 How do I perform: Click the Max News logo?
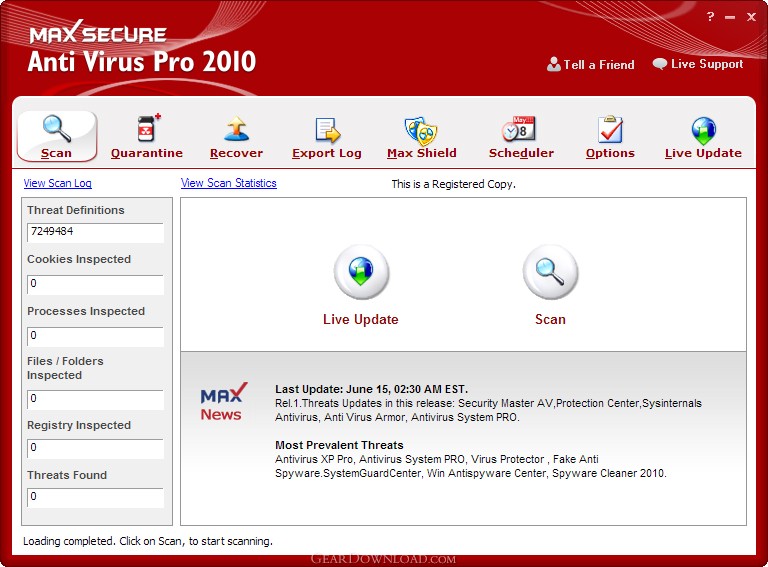pyautogui.click(x=223, y=402)
